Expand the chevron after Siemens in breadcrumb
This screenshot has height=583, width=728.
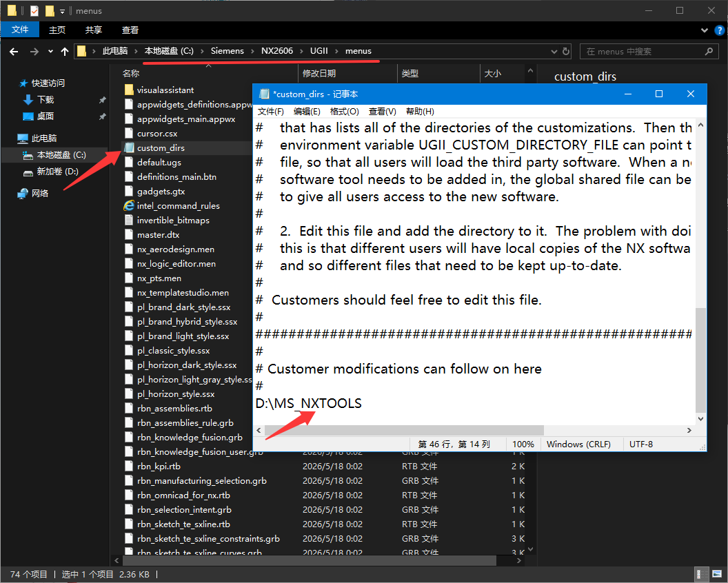point(252,51)
